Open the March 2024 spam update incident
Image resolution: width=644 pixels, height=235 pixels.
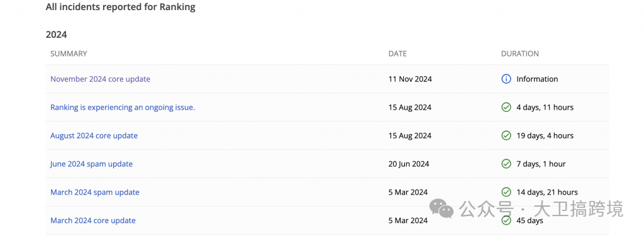coord(94,192)
